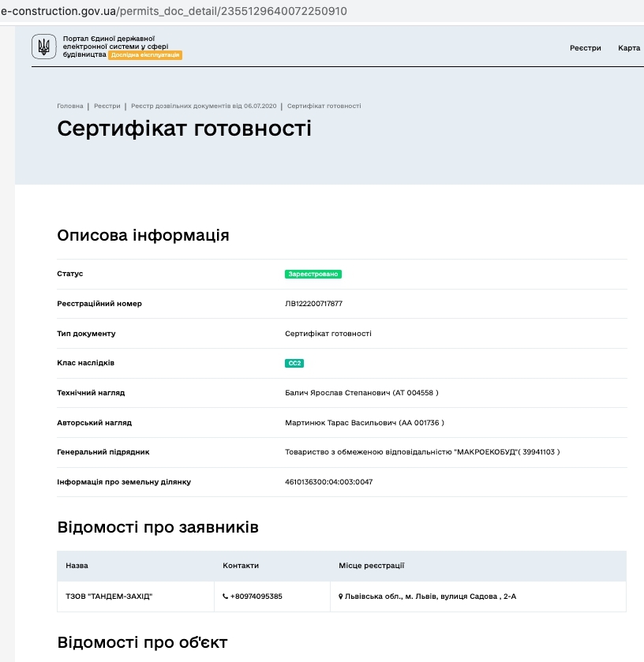
Task: Select document type value Сертифікат готовності
Action: click(328, 334)
